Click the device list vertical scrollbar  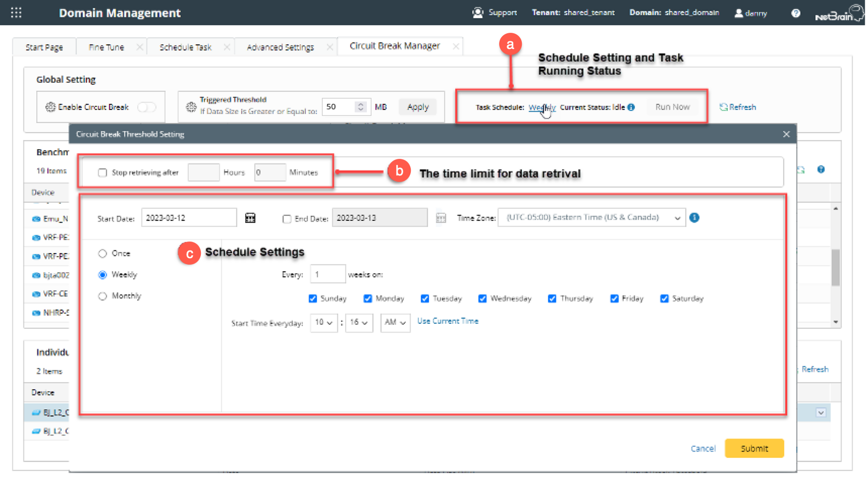836,267
